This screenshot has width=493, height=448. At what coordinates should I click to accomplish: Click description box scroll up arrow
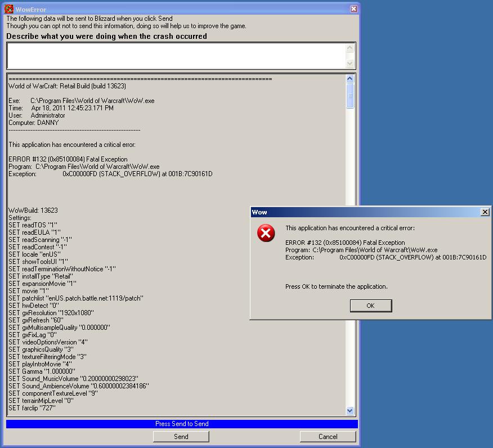pyautogui.click(x=350, y=48)
